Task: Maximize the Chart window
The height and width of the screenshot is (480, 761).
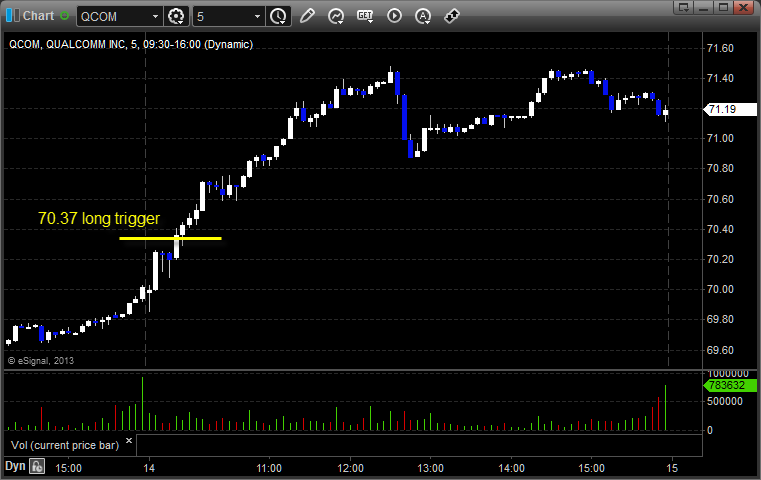Action: 724,7
